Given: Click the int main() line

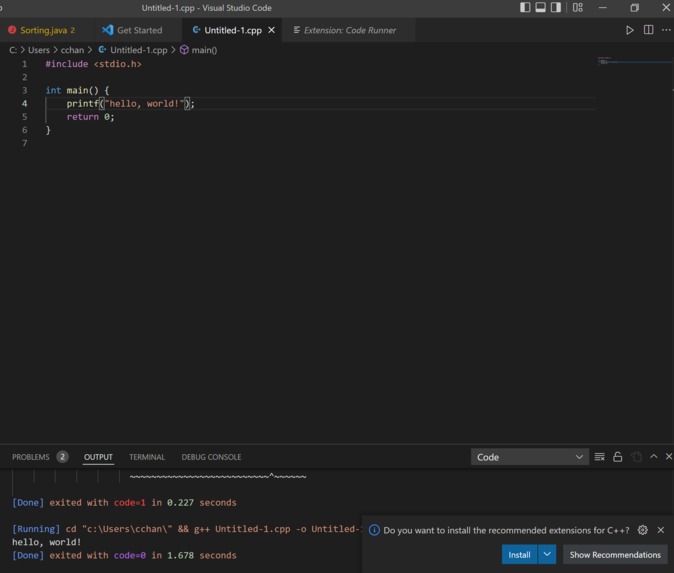Looking at the screenshot, I should [x=77, y=90].
